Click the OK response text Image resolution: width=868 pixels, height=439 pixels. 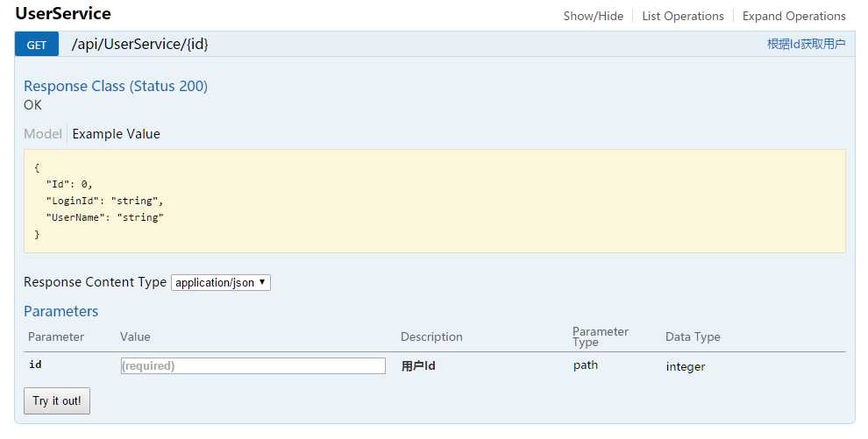tap(32, 105)
